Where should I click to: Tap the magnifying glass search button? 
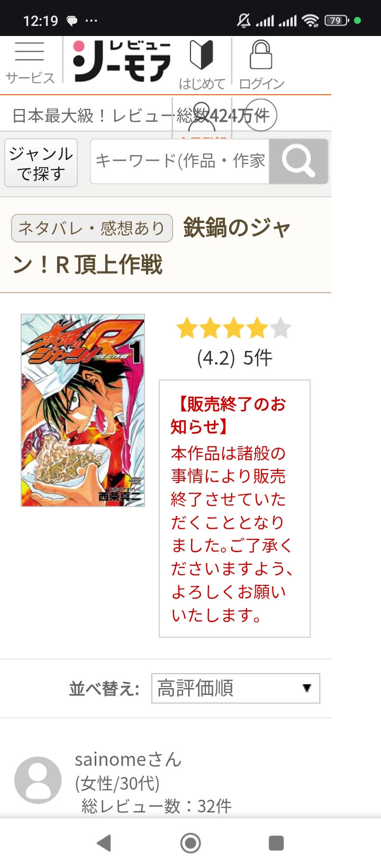pos(298,161)
